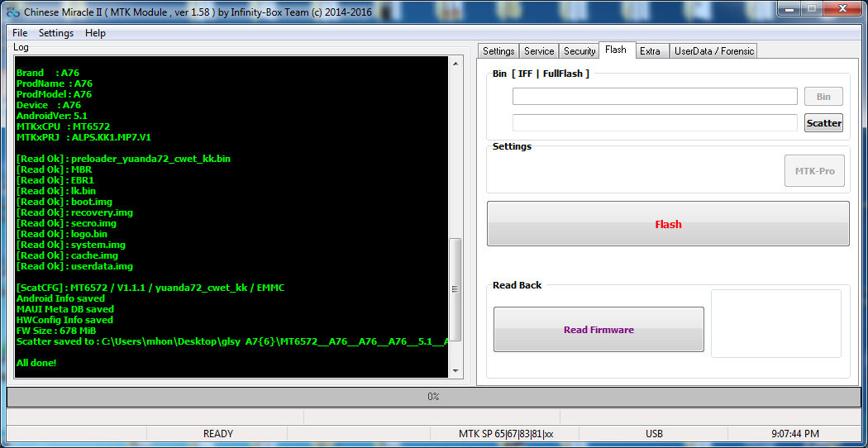Click the 'MAUI Meta DB saved' log line
Viewport: 868px width, 448px height.
65,309
